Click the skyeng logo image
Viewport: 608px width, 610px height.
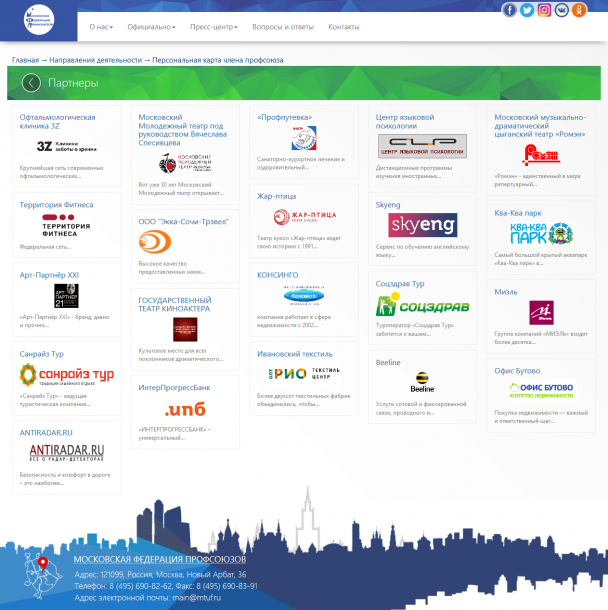coord(423,225)
